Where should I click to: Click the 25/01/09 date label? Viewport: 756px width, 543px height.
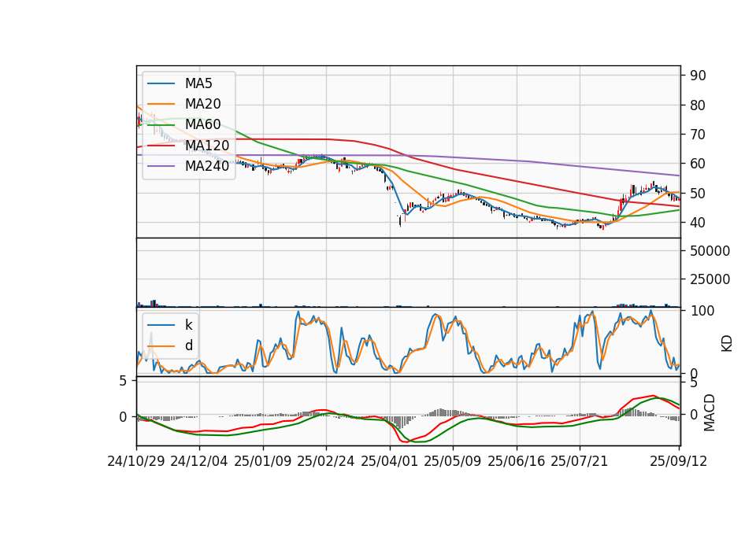point(263,461)
